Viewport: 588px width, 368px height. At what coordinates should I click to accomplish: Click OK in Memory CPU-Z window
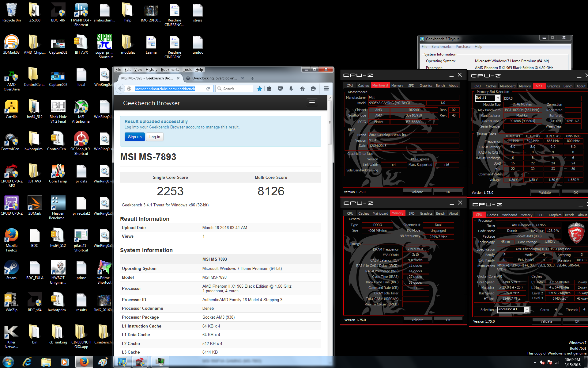point(448,320)
